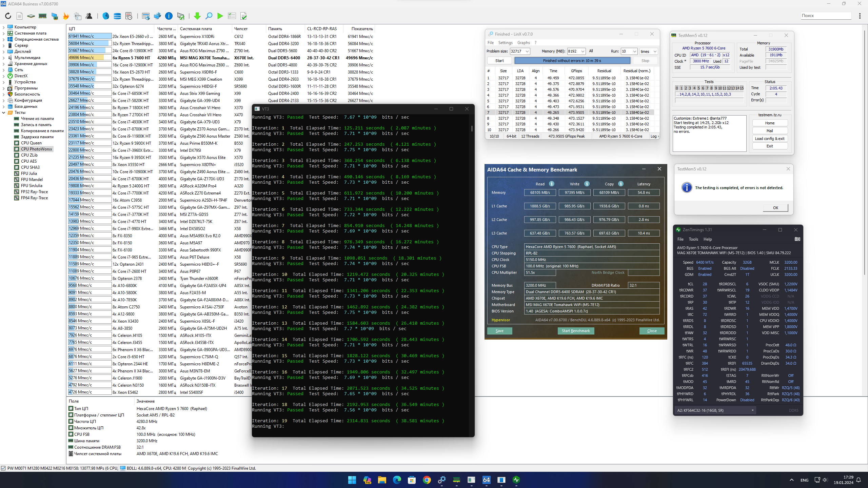Image resolution: width=868 pixels, height=488 pixels.
Task: Open the stability test flame icon
Action: click(66, 16)
